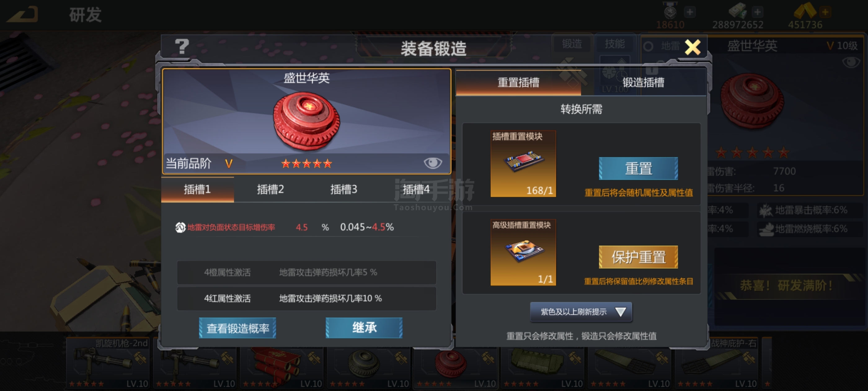Screen dimensions: 868x391
Task: Toggle the eye icon in the right background panel
Action: click(851, 62)
